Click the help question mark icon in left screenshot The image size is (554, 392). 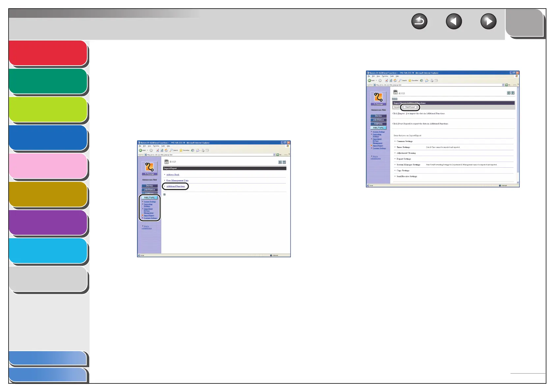click(x=284, y=162)
